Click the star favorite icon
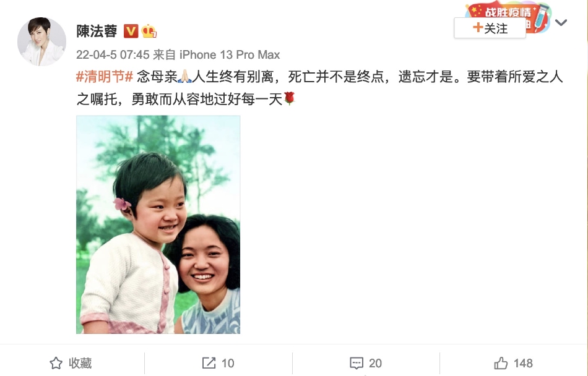Viewport: 588px width, 376px height. pyautogui.click(x=56, y=363)
